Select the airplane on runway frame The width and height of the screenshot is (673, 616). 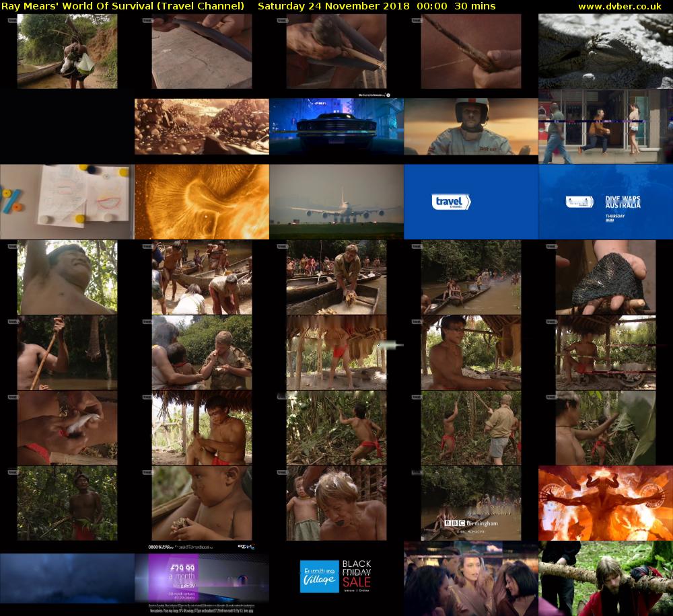tap(336, 202)
